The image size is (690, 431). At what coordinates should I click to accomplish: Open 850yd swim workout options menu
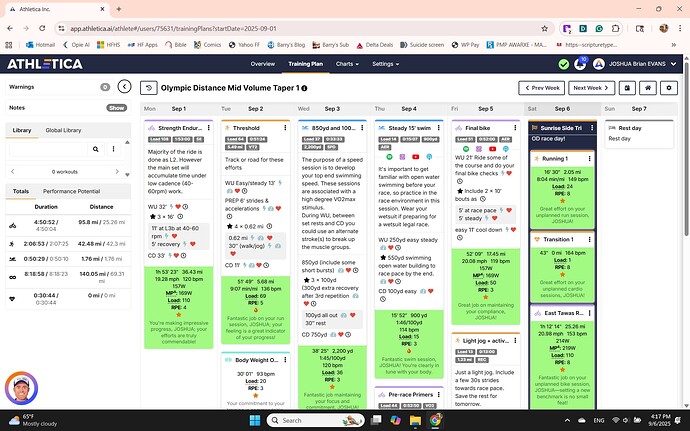click(362, 128)
